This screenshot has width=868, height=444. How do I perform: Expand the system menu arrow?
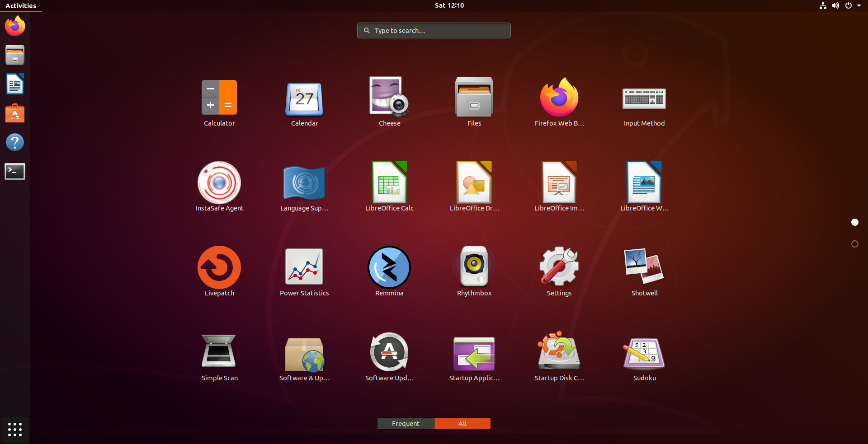(859, 5)
